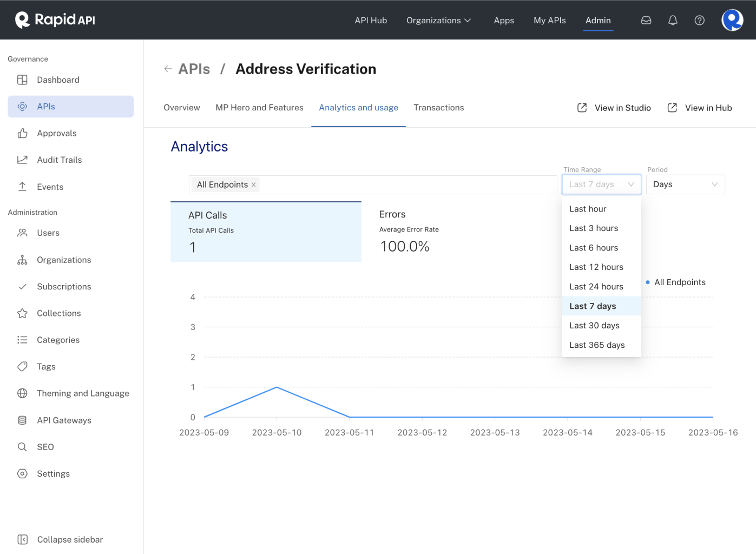756x554 pixels.
Task: Open the inbox messages icon
Action: tap(646, 21)
